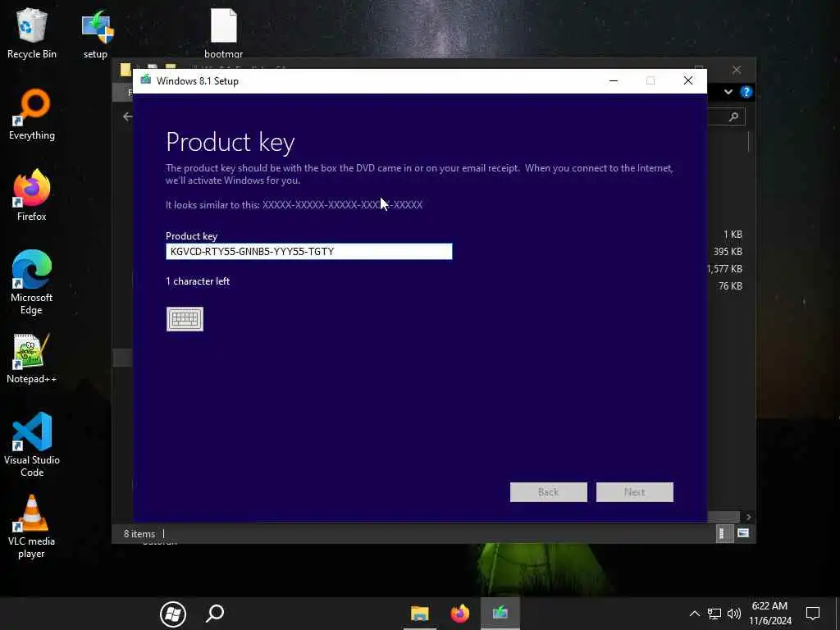Click the 1 KB file size entry
Image resolution: width=840 pixels, height=630 pixels.
(x=733, y=235)
